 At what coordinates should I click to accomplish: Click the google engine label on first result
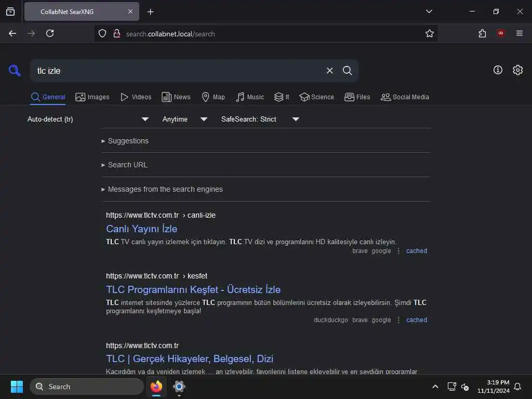point(381,251)
